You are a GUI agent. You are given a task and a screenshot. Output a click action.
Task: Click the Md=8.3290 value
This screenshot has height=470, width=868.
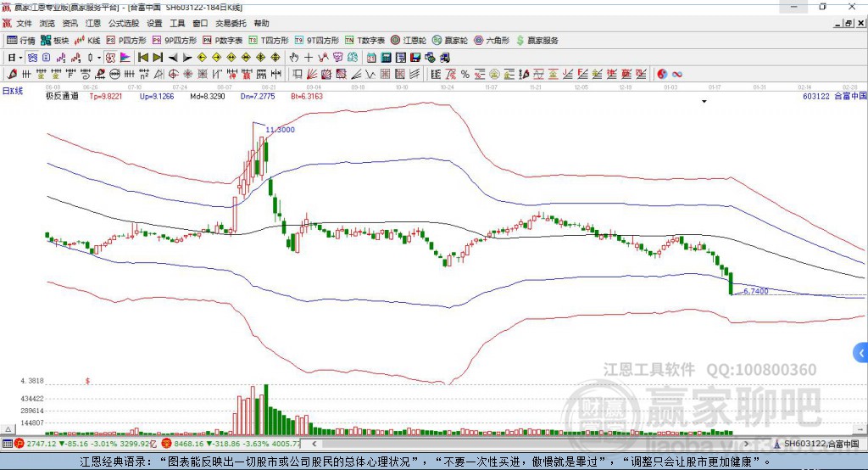[x=208, y=96]
